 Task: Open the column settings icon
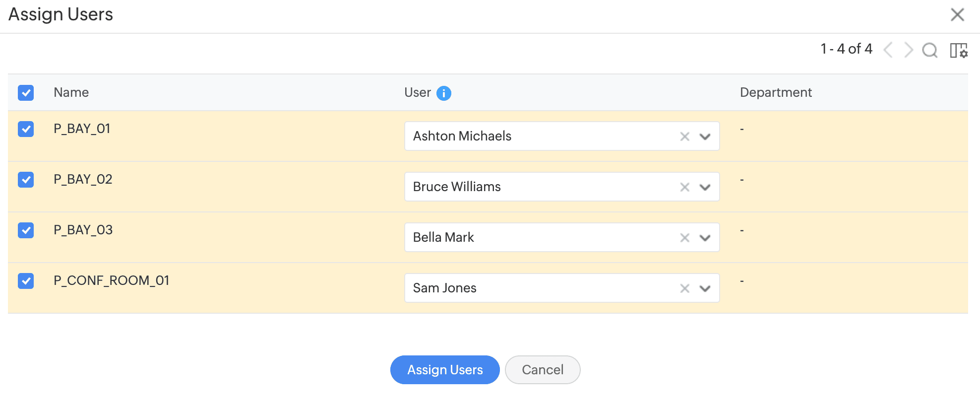coord(958,50)
